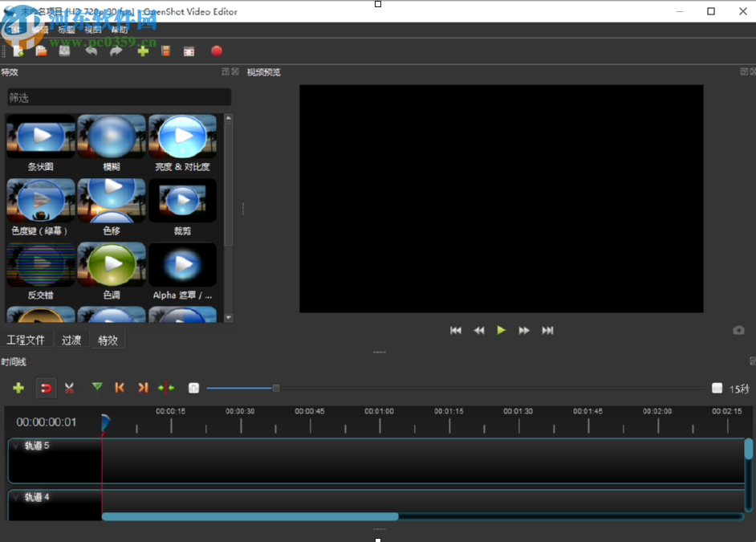Click the 筛选 filter input field
Image resolution: width=756 pixels, height=542 pixels.
(x=118, y=97)
